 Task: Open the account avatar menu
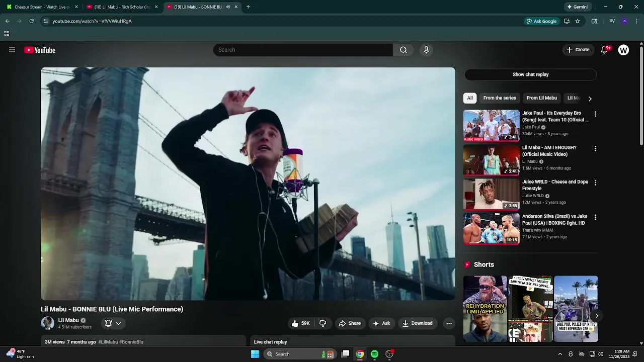click(623, 50)
